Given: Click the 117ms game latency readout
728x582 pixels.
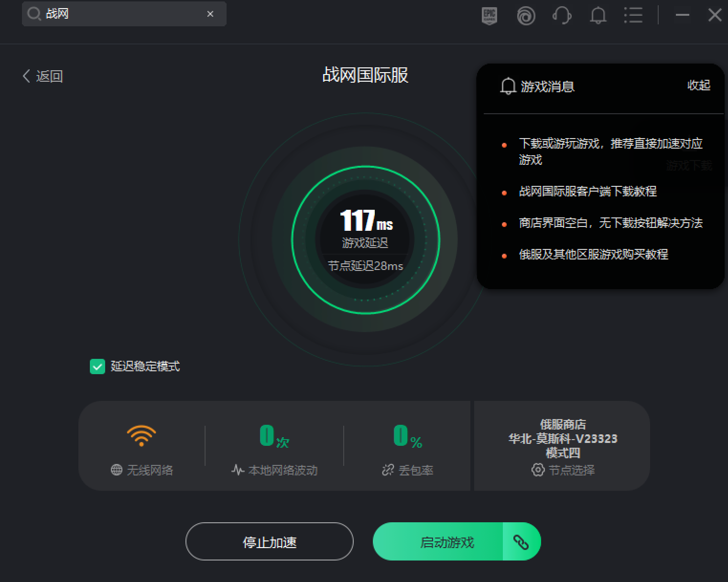Looking at the screenshot, I should click(x=366, y=220).
